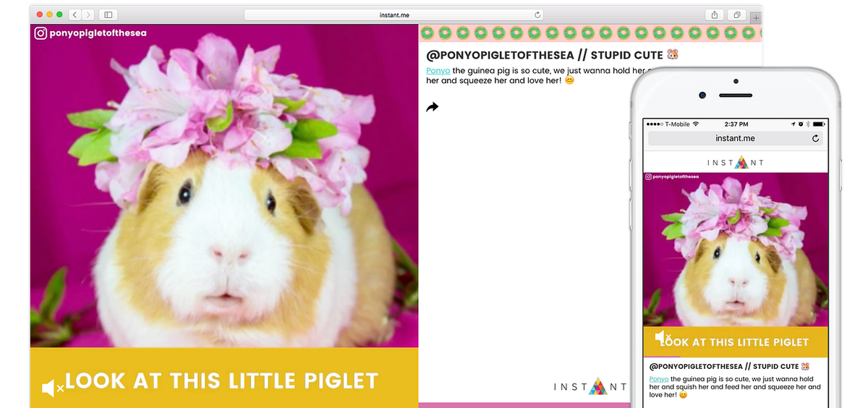The height and width of the screenshot is (408, 868).
Task: Tap the instant.me address bar on phone
Action: point(734,138)
